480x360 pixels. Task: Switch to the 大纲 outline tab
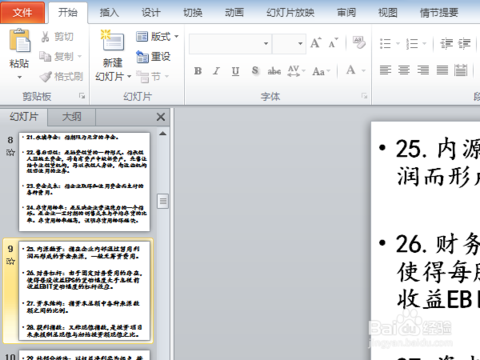72,117
